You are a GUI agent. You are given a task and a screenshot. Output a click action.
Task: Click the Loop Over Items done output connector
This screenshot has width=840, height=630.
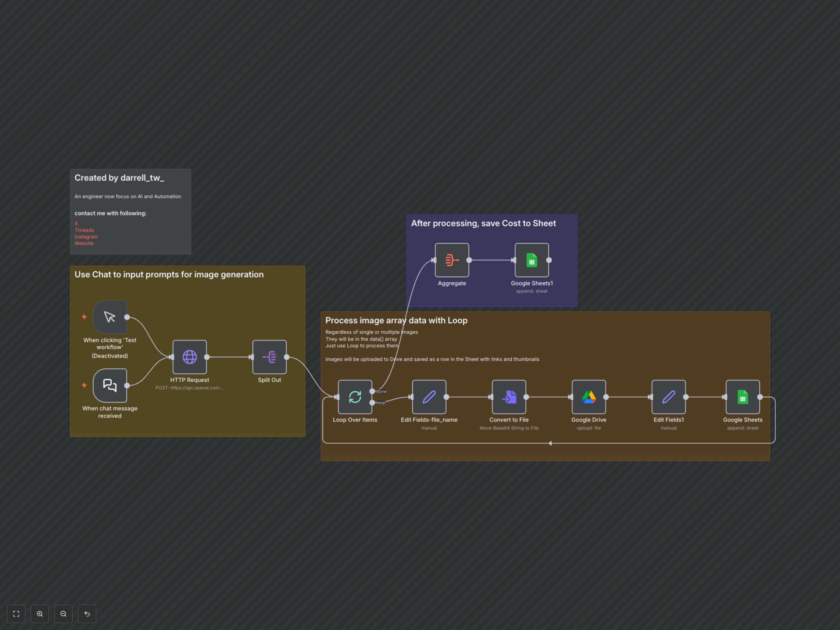pos(372,391)
